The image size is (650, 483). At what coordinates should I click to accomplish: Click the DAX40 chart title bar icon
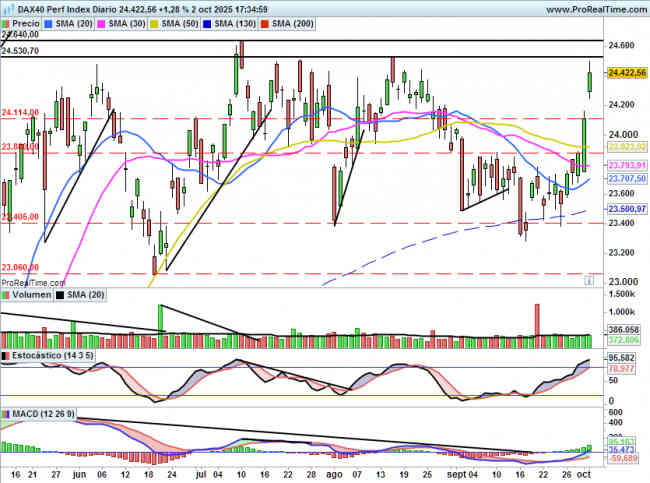coord(6,7)
